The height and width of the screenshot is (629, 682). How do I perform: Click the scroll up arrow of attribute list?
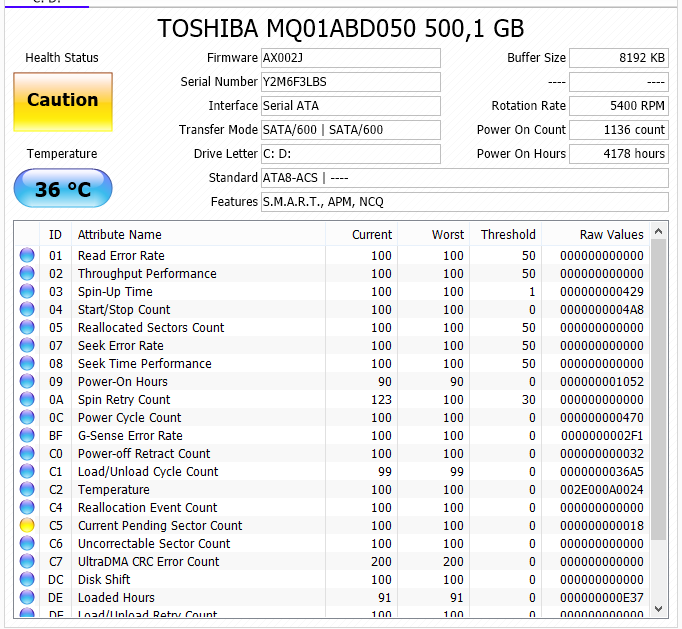(x=659, y=231)
